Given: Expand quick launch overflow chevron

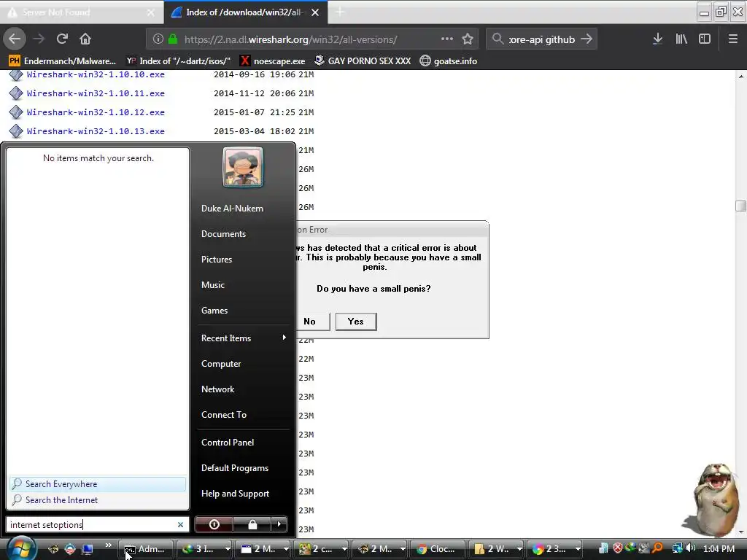Looking at the screenshot, I should click(x=109, y=545).
